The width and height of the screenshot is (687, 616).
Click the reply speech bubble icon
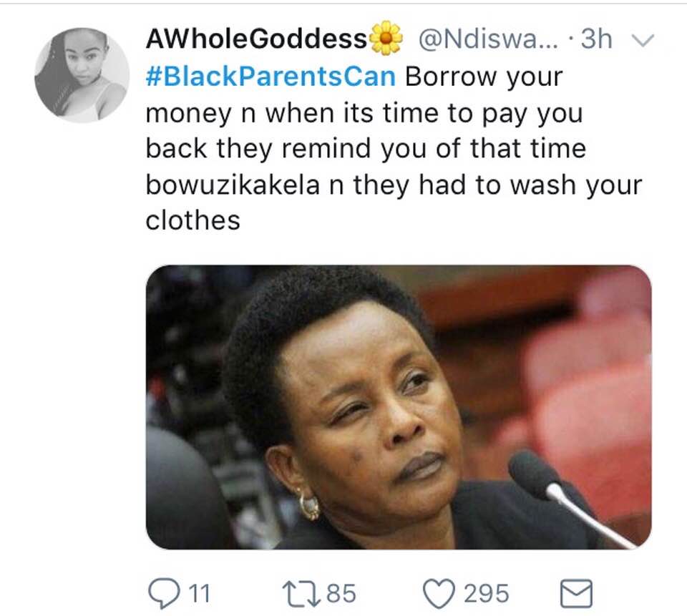point(164,593)
